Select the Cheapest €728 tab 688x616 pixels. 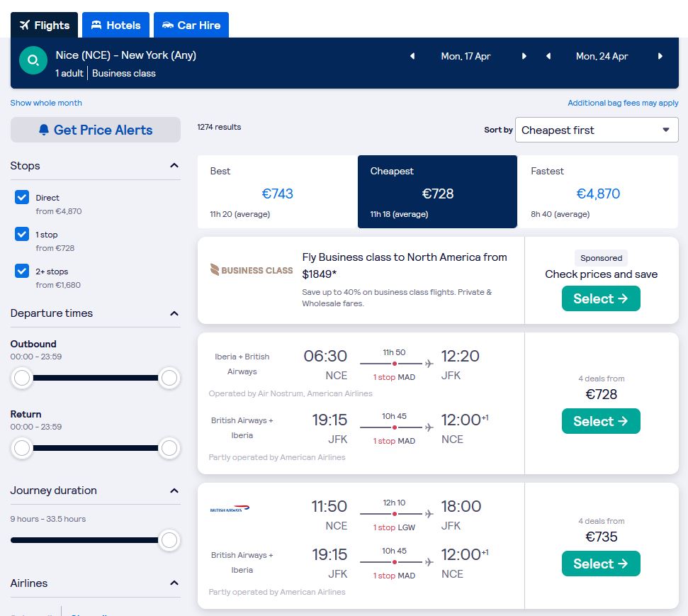pyautogui.click(x=437, y=191)
